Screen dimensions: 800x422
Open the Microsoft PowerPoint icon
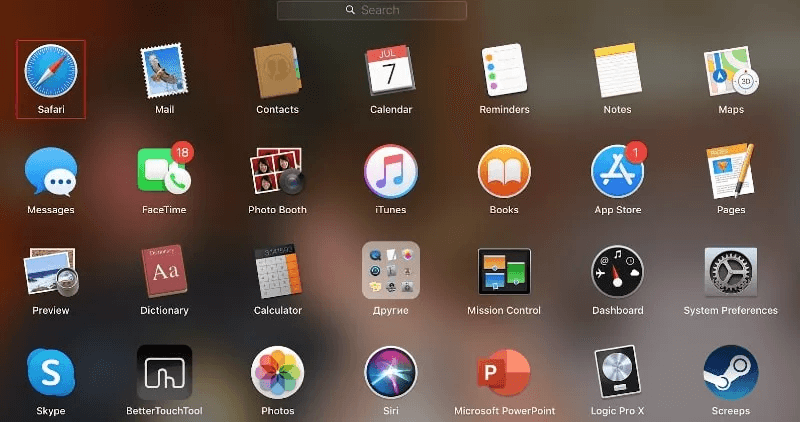(504, 373)
